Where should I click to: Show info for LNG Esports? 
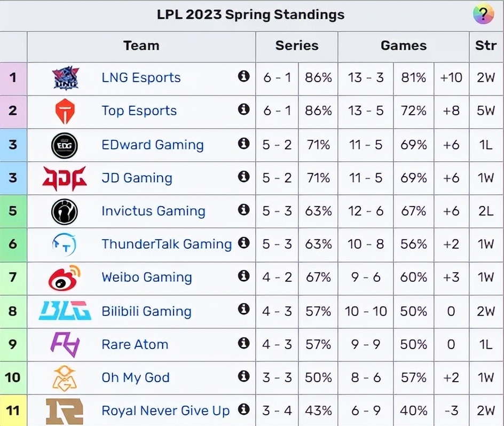point(244,77)
